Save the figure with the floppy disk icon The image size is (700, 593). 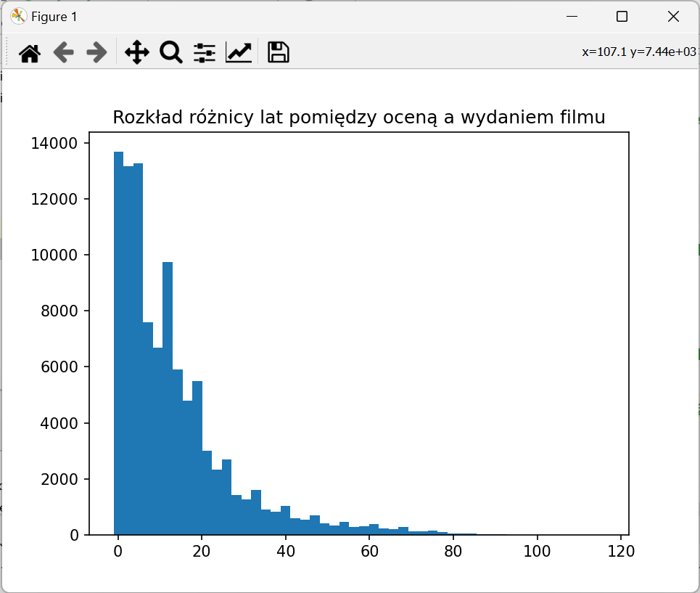279,52
